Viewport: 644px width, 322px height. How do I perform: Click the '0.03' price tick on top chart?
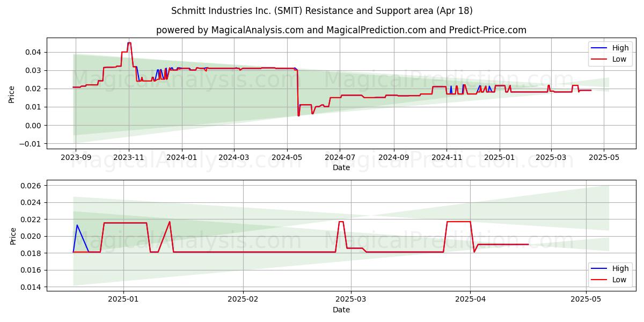tap(33, 70)
